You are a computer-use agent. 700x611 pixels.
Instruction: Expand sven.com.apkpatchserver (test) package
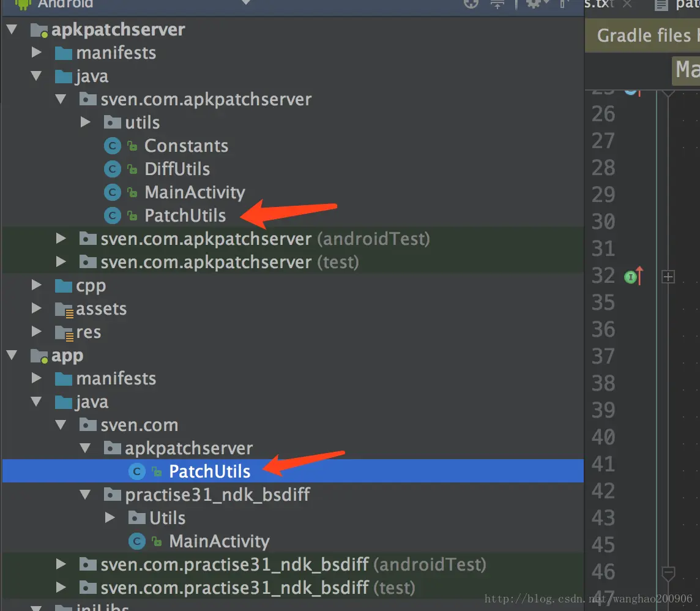tap(61, 262)
